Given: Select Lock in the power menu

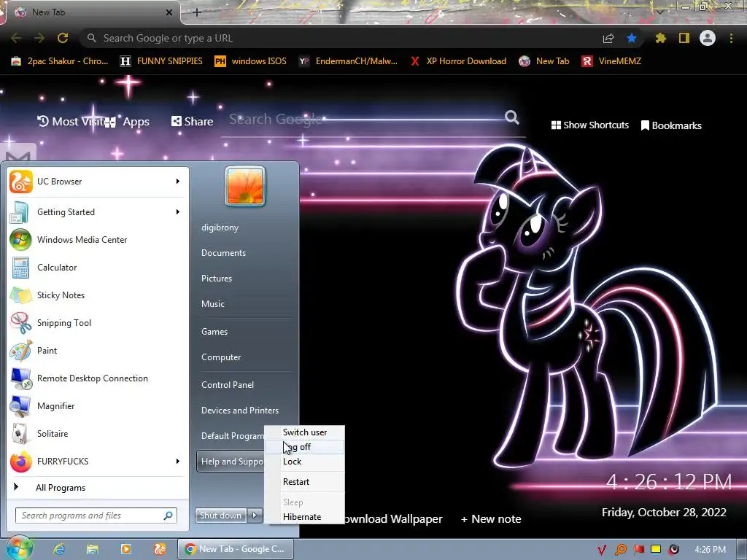Looking at the screenshot, I should click(305, 462).
